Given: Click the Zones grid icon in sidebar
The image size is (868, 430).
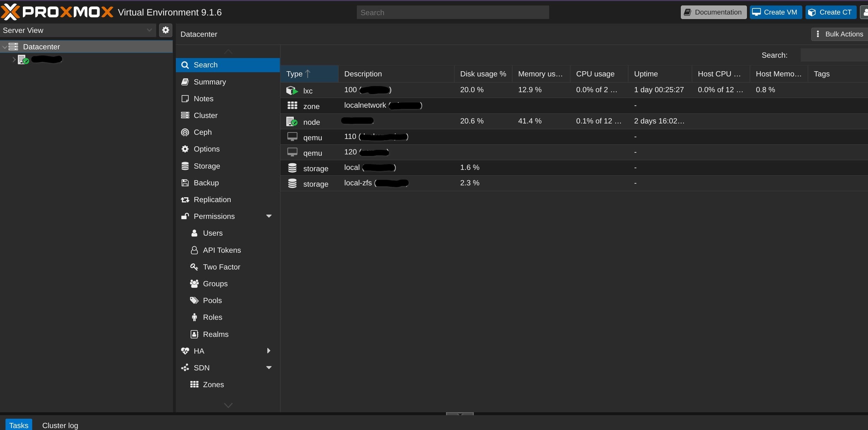Looking at the screenshot, I should click(x=194, y=384).
